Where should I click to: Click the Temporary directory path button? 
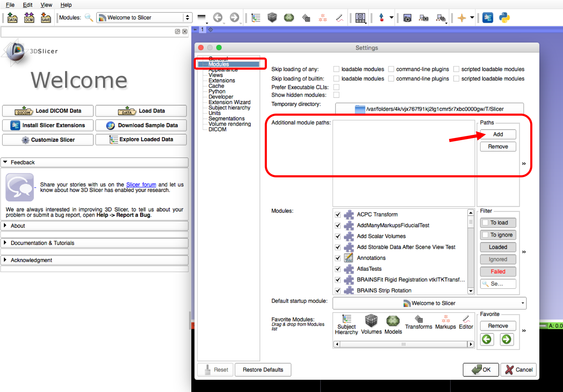click(429, 109)
